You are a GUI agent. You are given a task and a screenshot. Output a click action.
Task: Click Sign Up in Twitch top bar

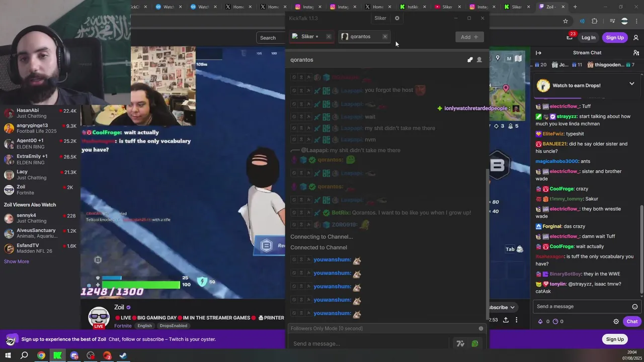615,38
